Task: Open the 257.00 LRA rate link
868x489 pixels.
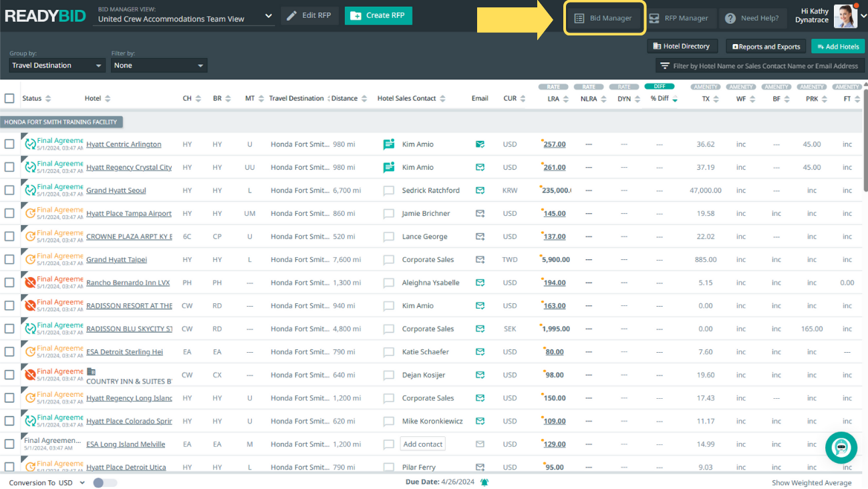Action: pos(555,144)
